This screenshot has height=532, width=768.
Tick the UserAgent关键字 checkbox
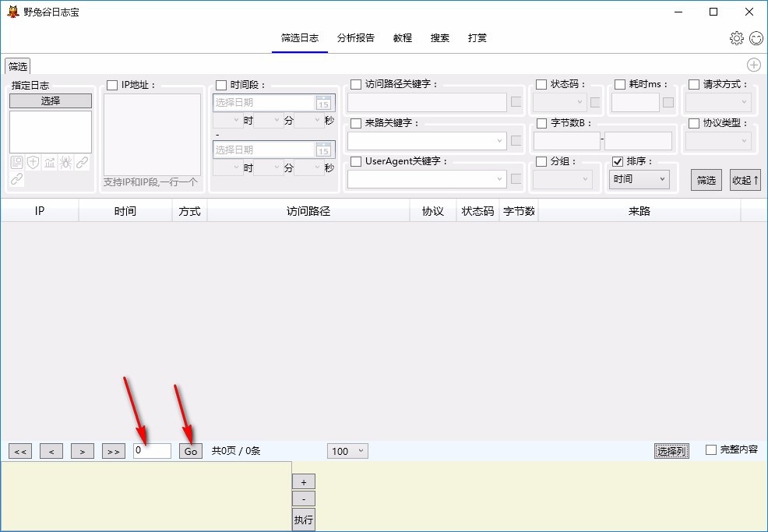point(356,162)
